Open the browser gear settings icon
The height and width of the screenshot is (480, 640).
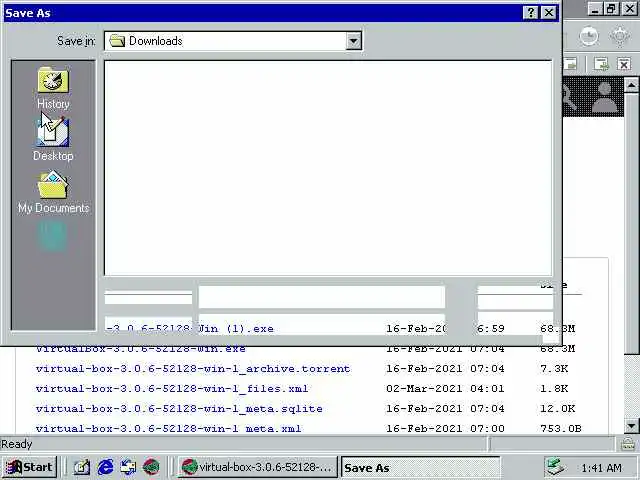point(620,36)
